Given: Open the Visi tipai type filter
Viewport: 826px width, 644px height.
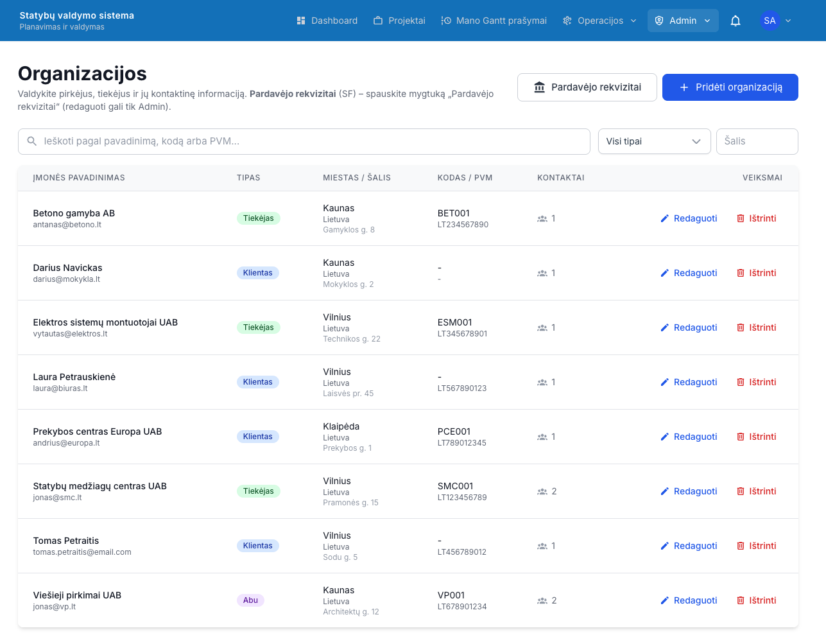Looking at the screenshot, I should (654, 141).
